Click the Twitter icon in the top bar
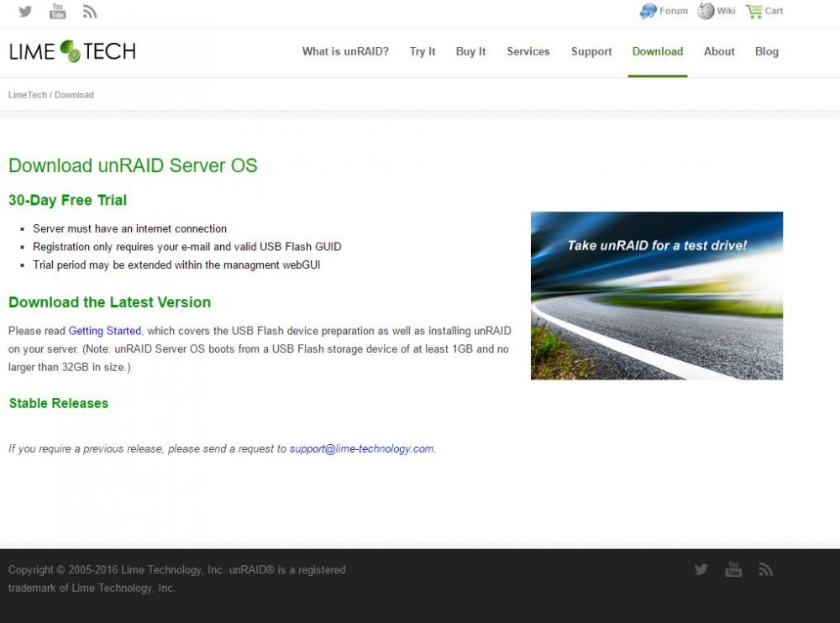 click(x=25, y=11)
